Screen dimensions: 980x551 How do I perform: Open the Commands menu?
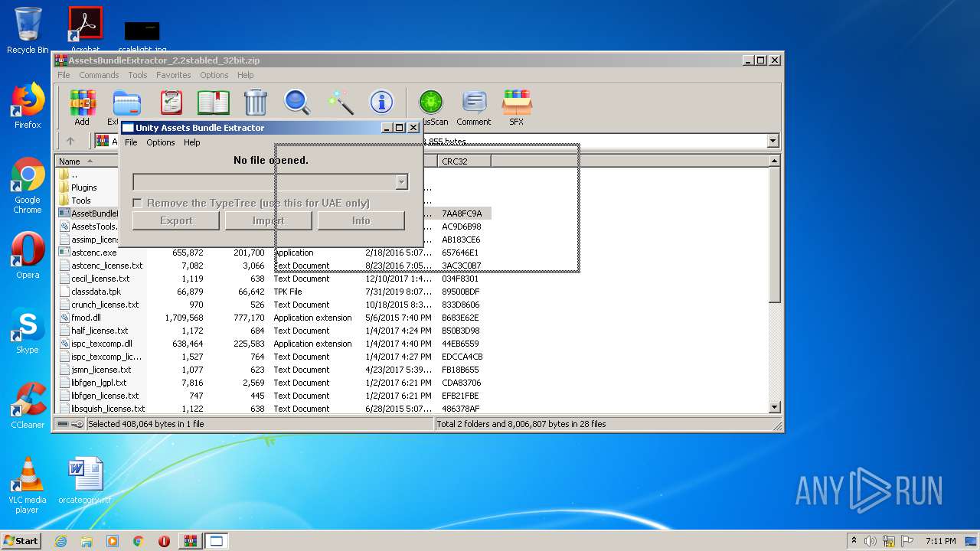[x=99, y=75]
